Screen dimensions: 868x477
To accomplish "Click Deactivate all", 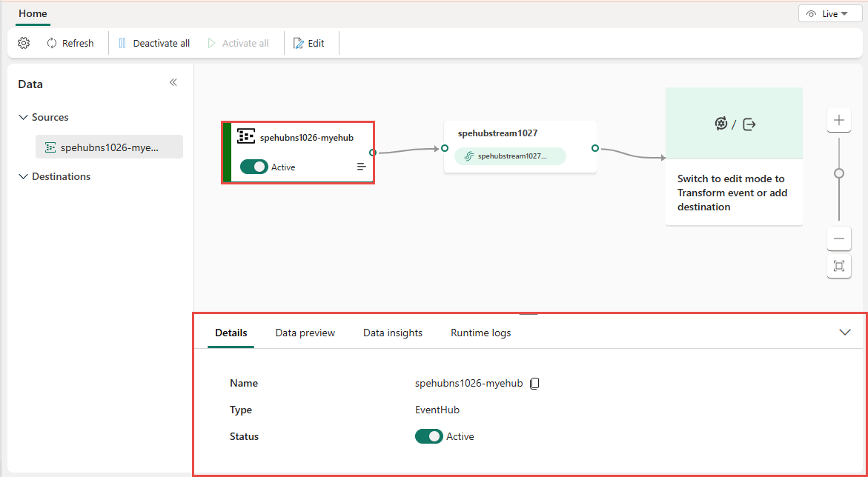I will coord(154,43).
